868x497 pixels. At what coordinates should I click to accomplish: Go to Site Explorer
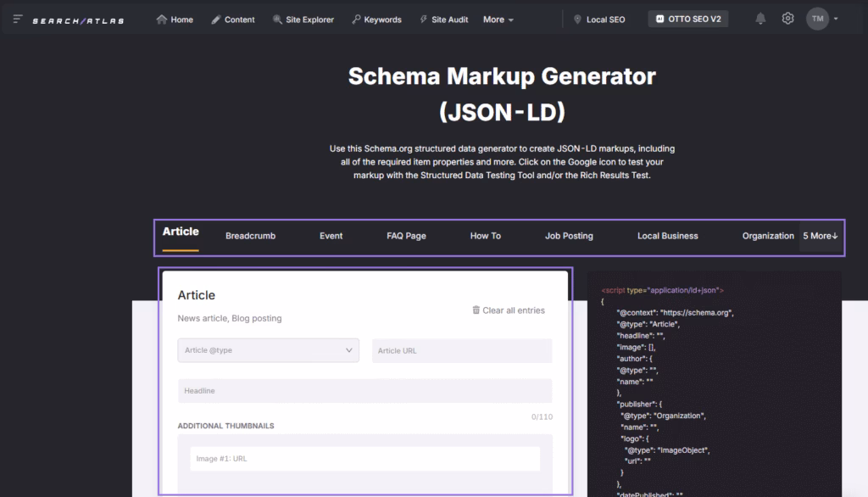(x=303, y=20)
